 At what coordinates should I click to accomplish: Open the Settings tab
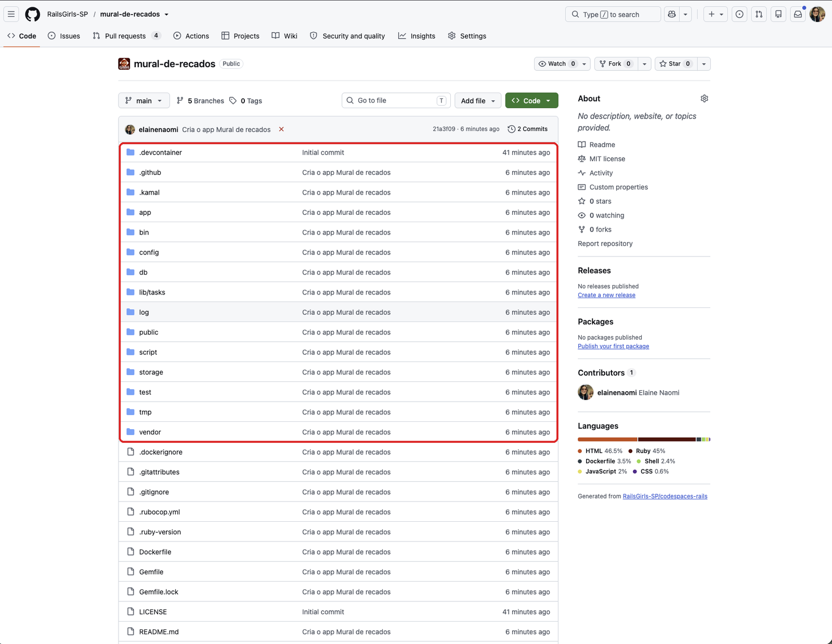pos(467,36)
